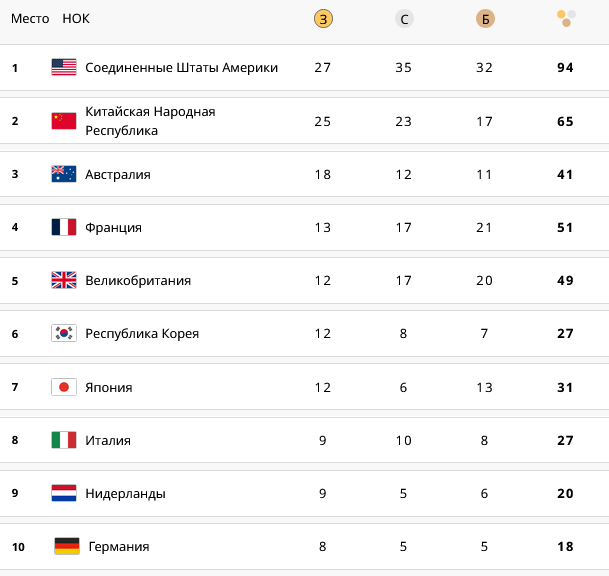Click the total medals icon
609x576 pixels.
coord(565,18)
